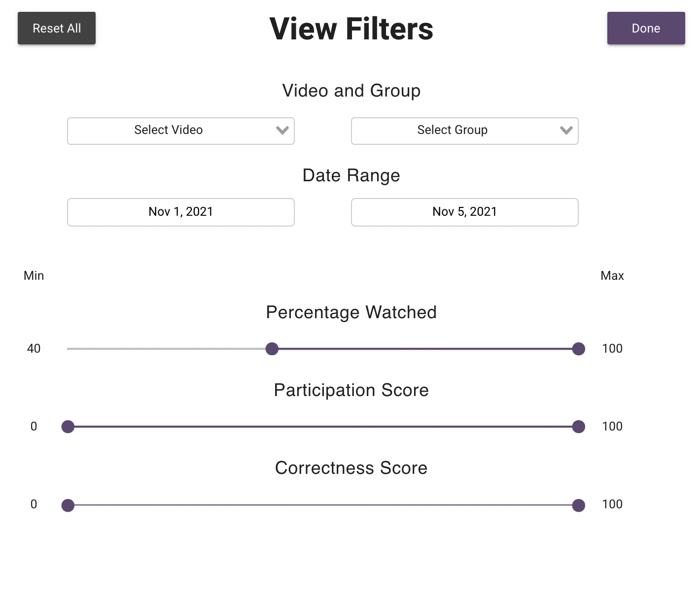Open the Nov 5, 2021 end date field

coord(464,212)
